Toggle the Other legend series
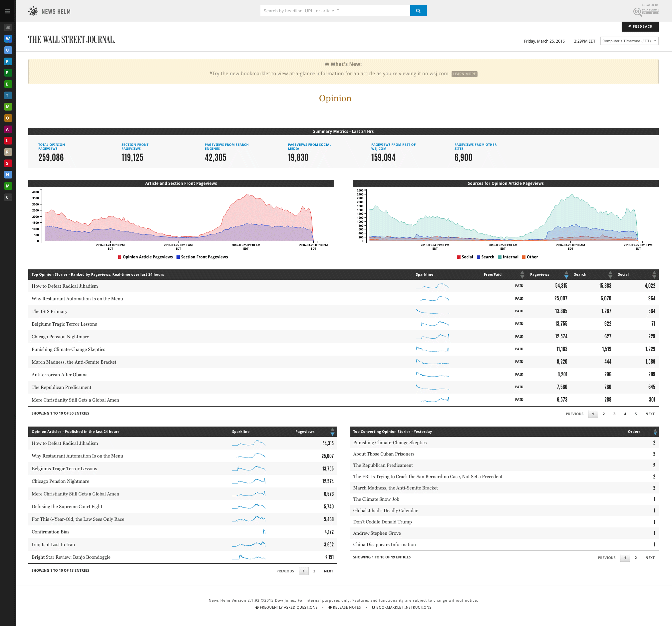672x626 pixels. pos(530,257)
